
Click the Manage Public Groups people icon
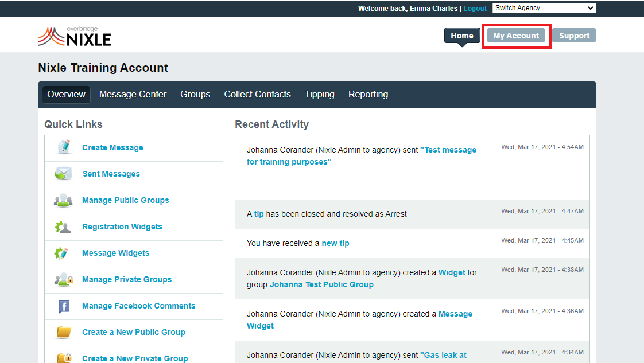[x=64, y=200]
